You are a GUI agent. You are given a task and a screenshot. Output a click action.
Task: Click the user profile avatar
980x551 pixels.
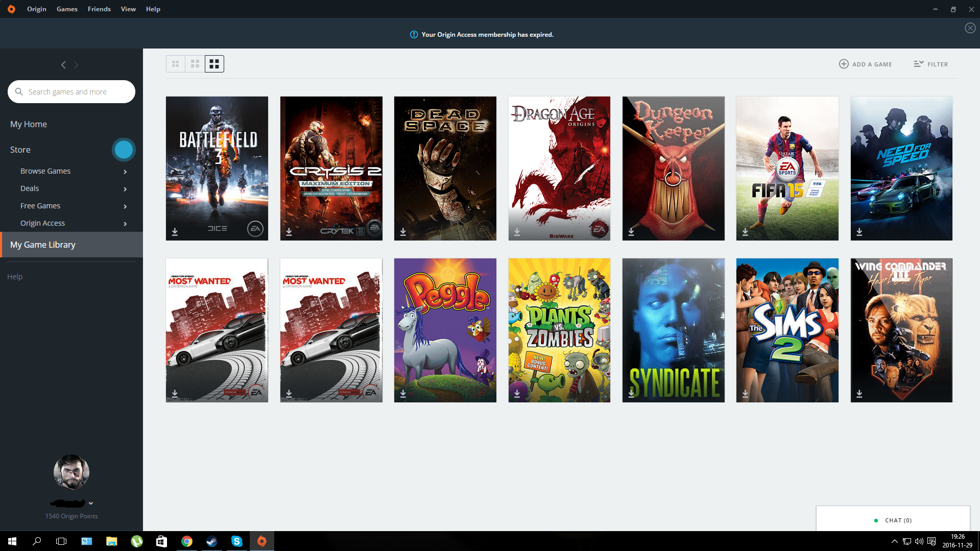pyautogui.click(x=71, y=472)
